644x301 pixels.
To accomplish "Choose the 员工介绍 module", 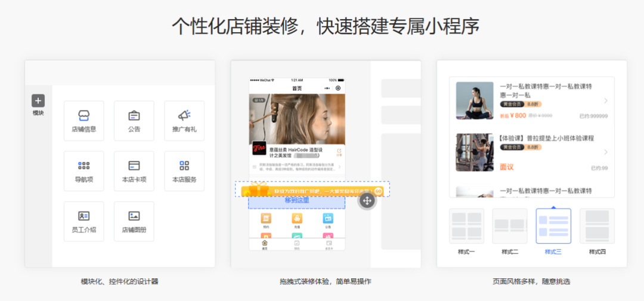I will 84,221.
